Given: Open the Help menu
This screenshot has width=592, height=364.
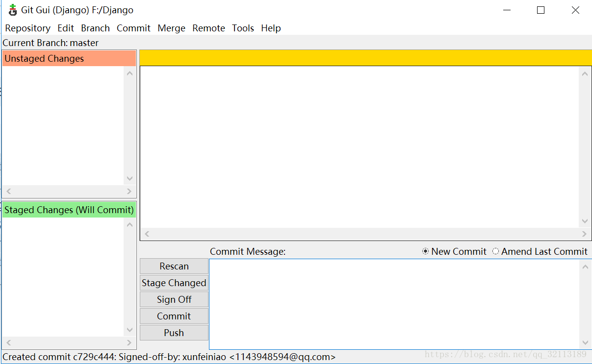Looking at the screenshot, I should point(271,28).
